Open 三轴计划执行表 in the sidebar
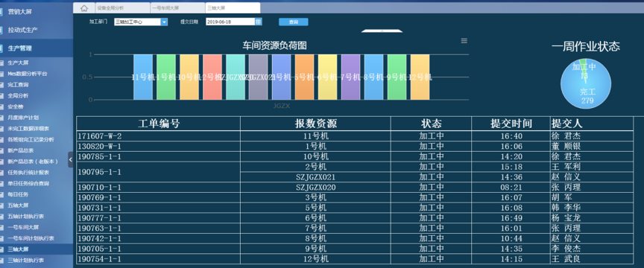 pyautogui.click(x=25, y=261)
